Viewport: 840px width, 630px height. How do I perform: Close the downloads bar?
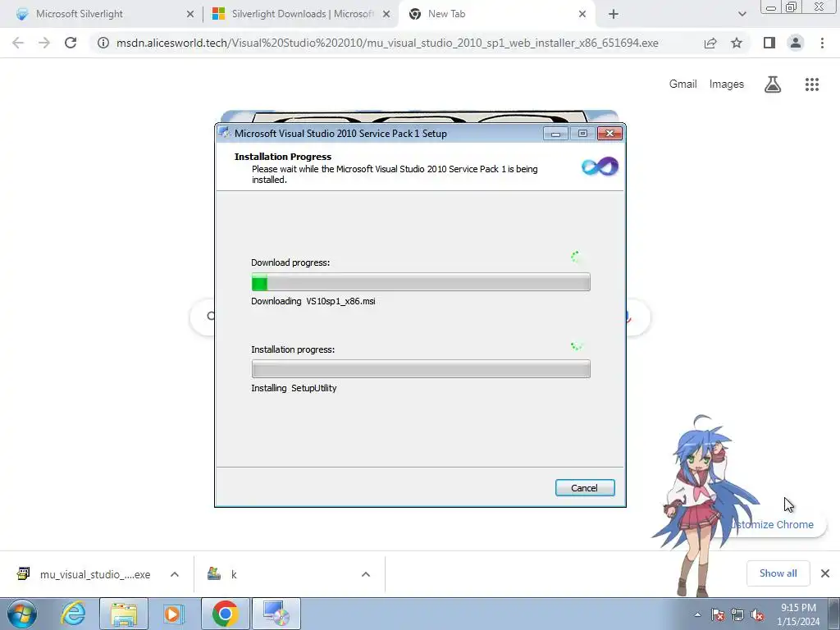pos(825,573)
